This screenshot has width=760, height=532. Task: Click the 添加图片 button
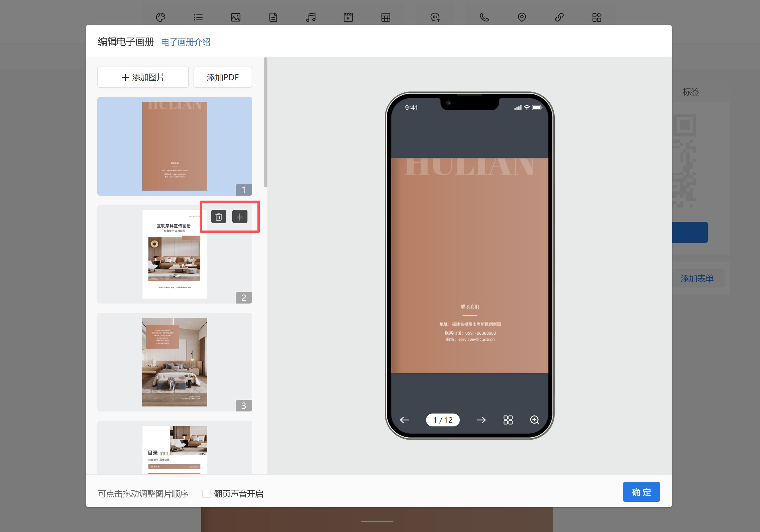click(x=143, y=77)
